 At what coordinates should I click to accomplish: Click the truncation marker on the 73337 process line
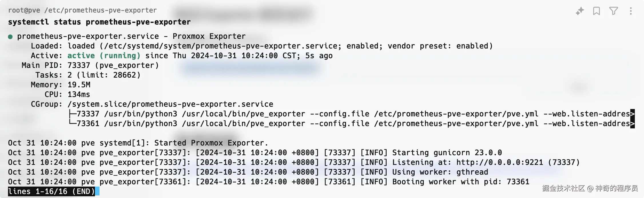pos(633,114)
